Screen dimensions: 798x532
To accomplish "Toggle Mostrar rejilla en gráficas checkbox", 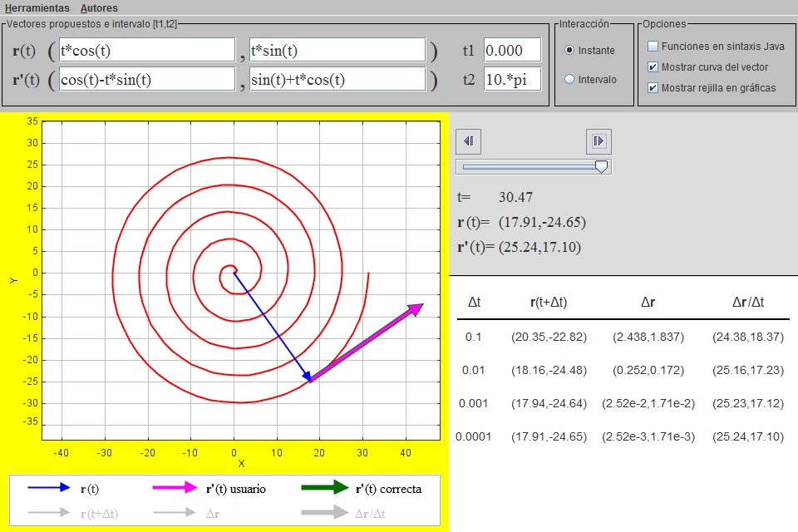I will pyautogui.click(x=653, y=87).
